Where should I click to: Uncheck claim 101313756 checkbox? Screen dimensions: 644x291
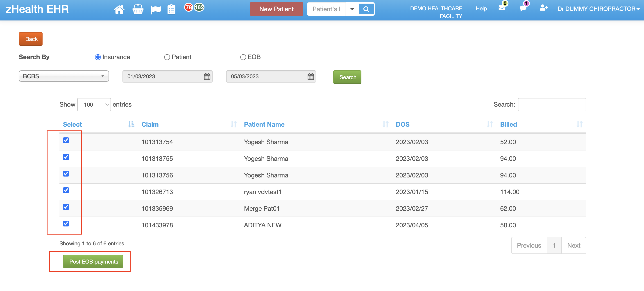tap(66, 174)
